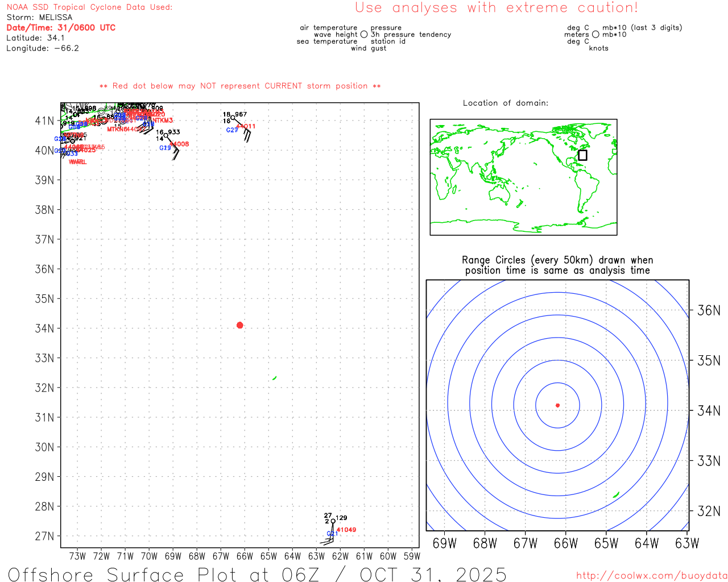Click buoy station 41049 label
Viewport: 728px width, 582px height.
346,530
